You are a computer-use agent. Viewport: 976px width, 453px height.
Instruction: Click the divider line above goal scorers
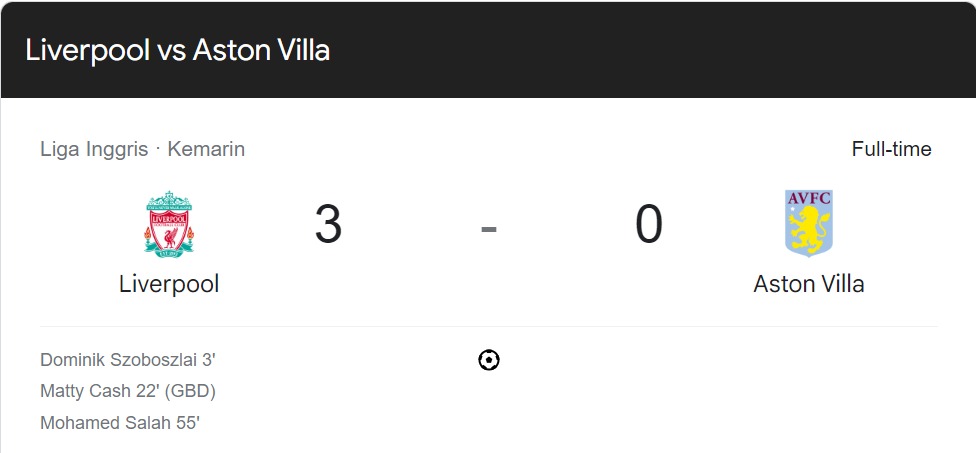click(489, 327)
